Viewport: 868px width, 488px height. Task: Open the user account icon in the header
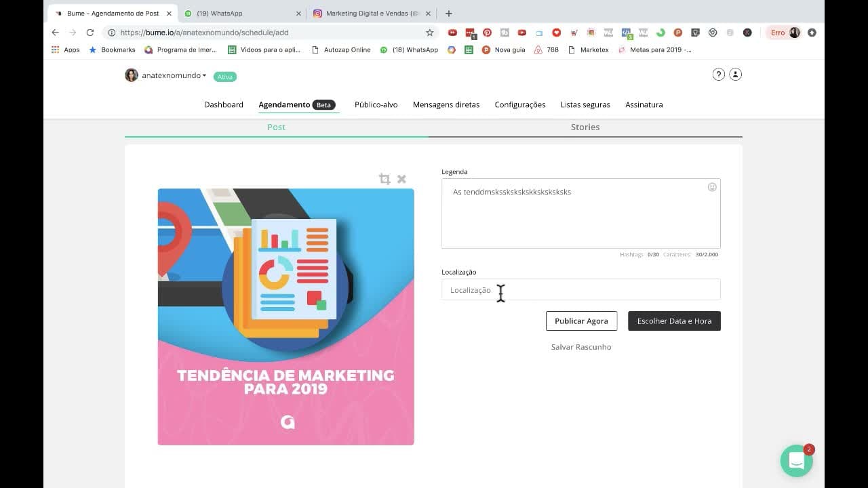pyautogui.click(x=736, y=75)
